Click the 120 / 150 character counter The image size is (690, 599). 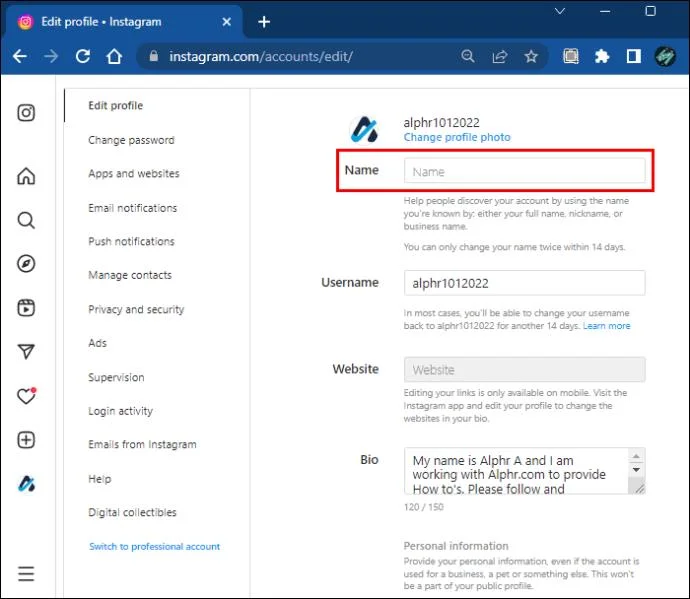pos(423,507)
